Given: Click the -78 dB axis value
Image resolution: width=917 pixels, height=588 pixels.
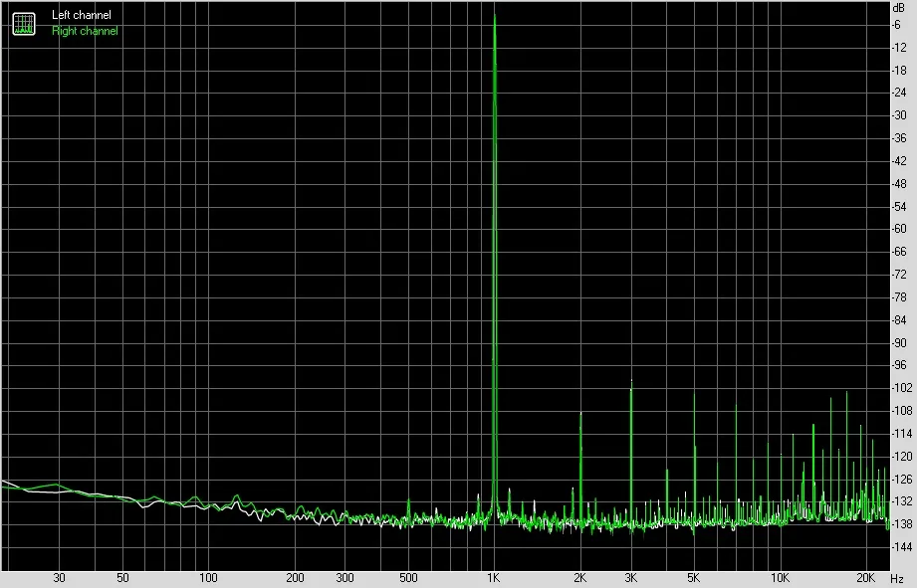Looking at the screenshot, I should point(899,296).
